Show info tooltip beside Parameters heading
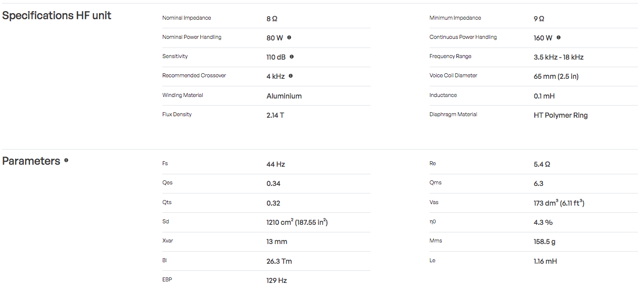 point(66,161)
